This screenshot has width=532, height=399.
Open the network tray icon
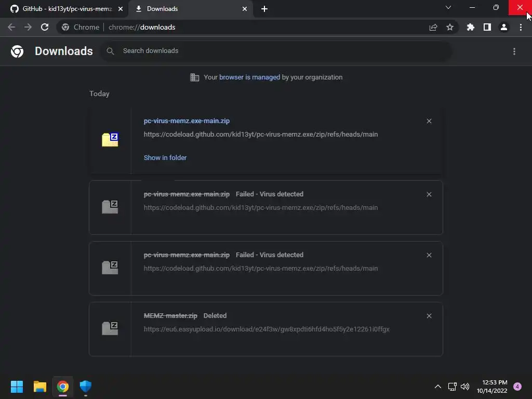pyautogui.click(x=453, y=387)
